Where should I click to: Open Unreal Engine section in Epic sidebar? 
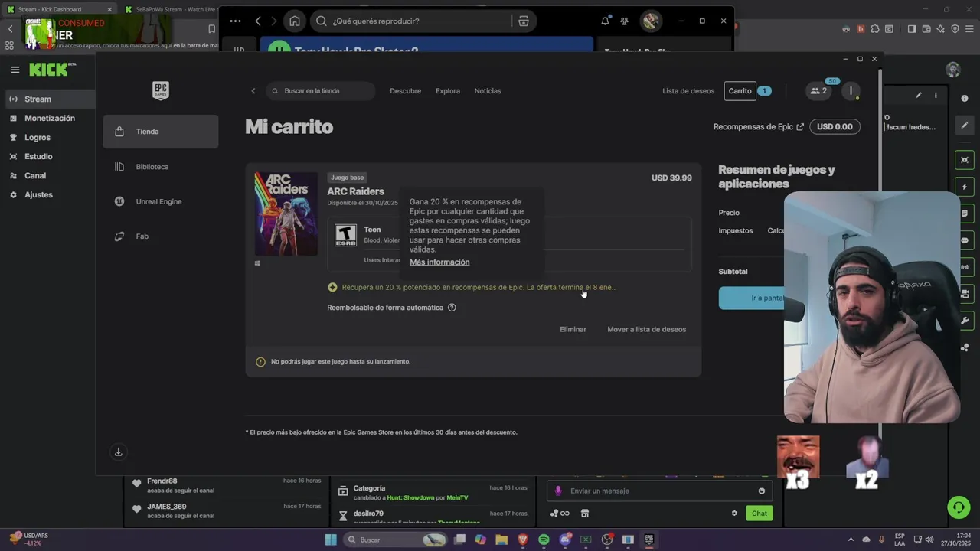(161, 201)
